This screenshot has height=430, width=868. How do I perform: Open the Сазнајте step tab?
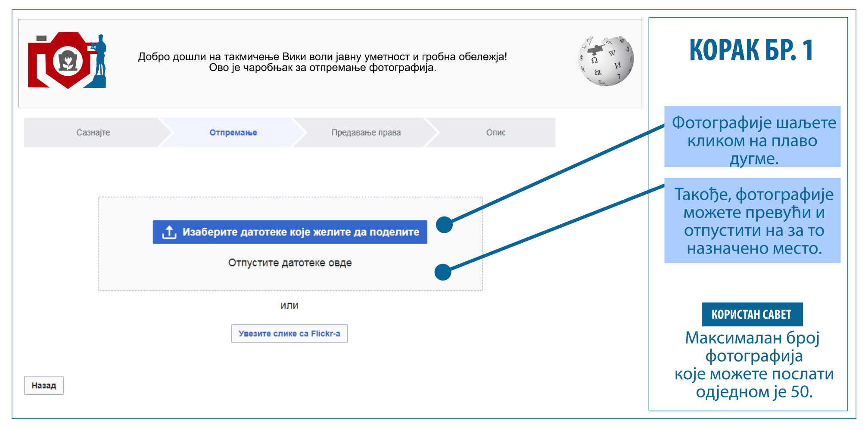point(93,133)
